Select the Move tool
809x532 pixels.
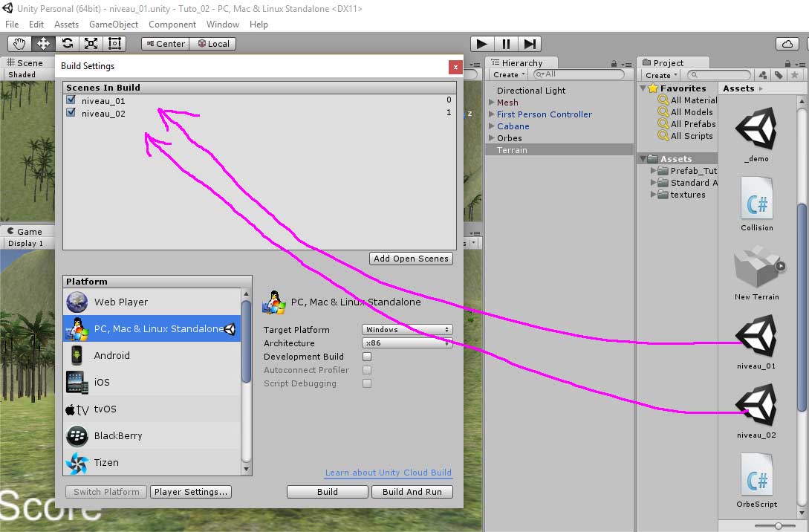(43, 43)
